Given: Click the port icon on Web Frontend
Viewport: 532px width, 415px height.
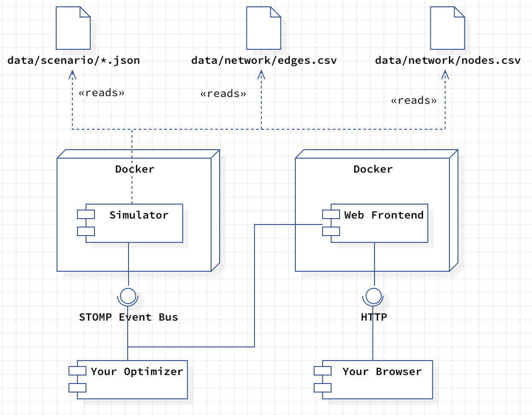Looking at the screenshot, I should coord(332,215).
